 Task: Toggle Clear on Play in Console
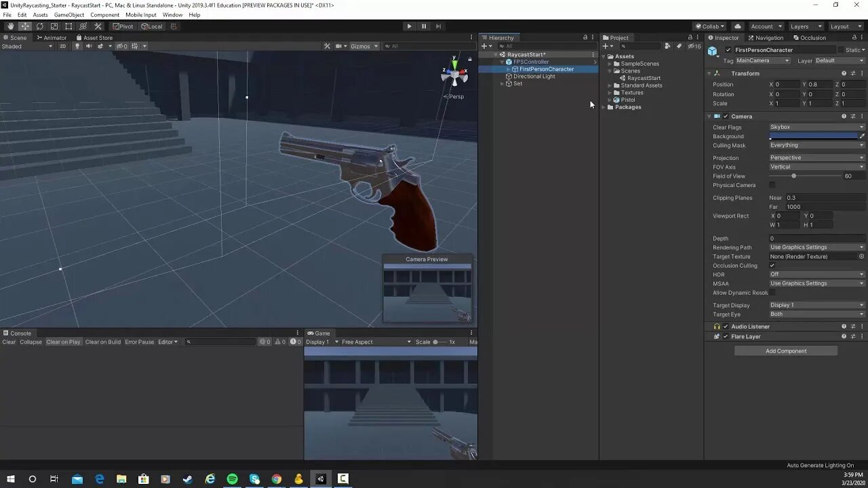(63, 342)
